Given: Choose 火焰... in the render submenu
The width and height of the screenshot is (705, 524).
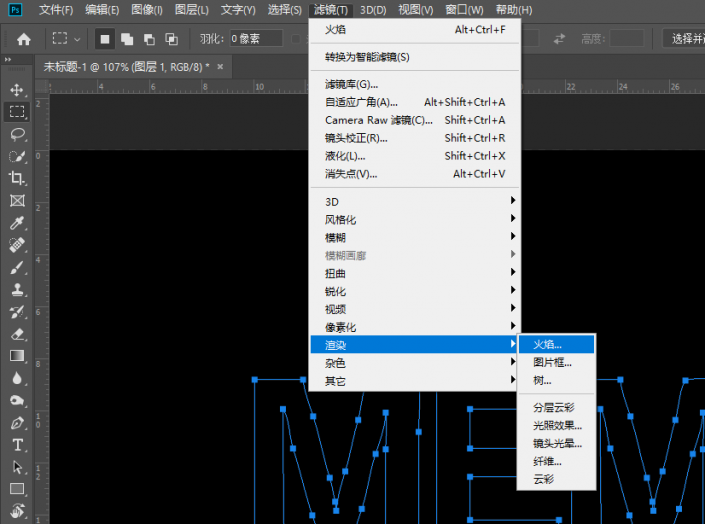Looking at the screenshot, I should (557, 345).
